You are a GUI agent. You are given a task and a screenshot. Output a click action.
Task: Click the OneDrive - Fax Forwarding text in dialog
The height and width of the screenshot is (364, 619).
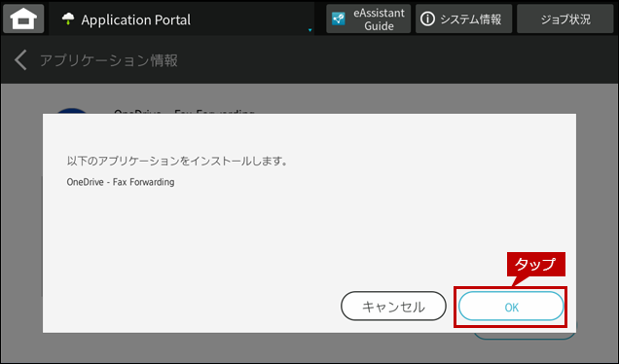(121, 182)
